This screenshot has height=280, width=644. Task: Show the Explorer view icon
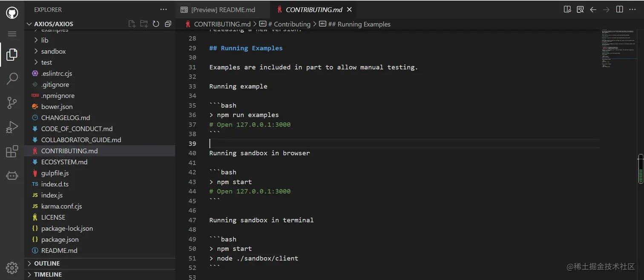point(12,54)
